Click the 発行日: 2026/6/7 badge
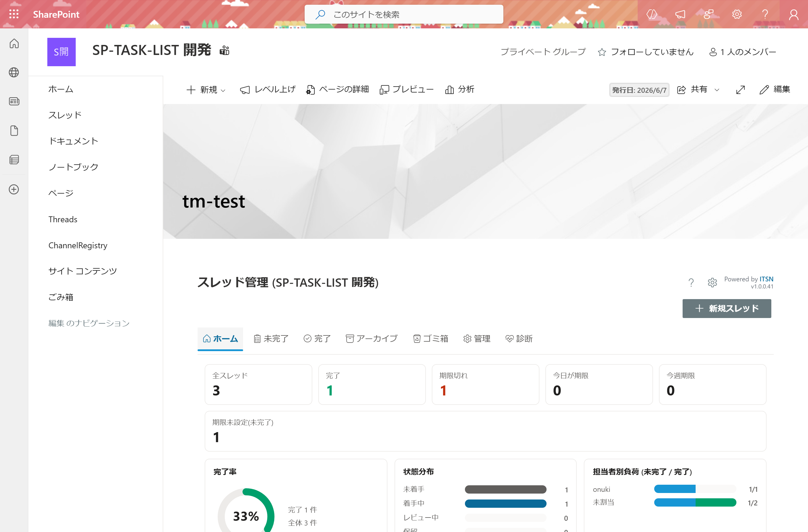The width and height of the screenshot is (808, 532). 639,90
